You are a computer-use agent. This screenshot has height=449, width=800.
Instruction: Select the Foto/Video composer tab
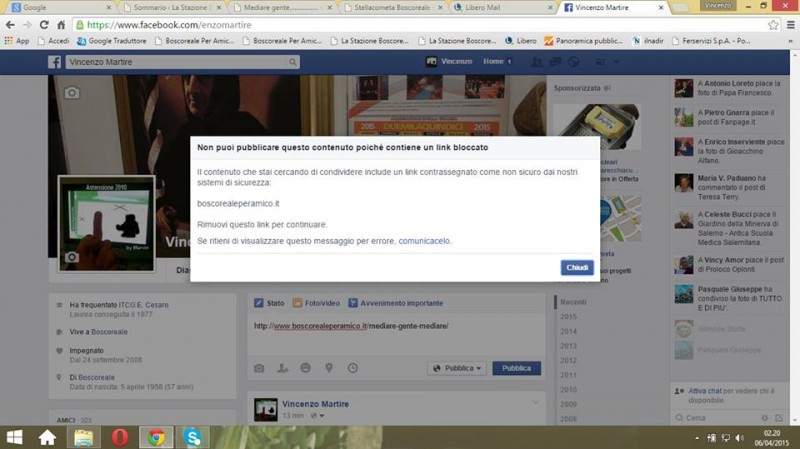pos(316,303)
